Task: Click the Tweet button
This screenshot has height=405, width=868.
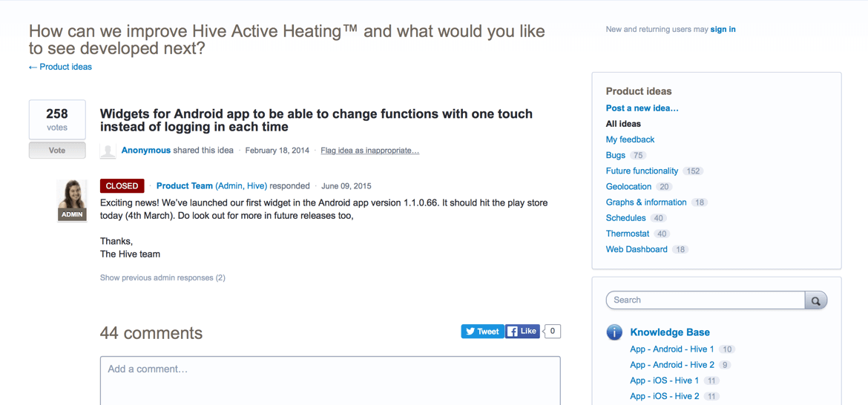Action: (x=482, y=332)
